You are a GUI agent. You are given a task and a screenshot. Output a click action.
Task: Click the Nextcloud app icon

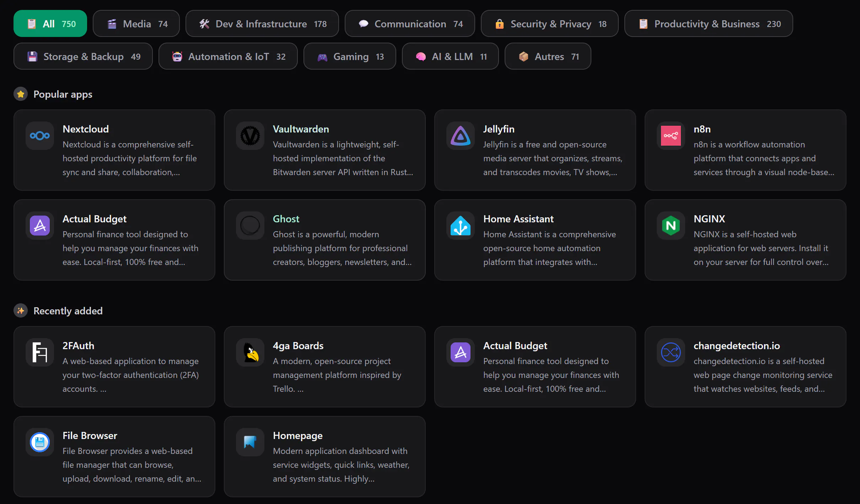40,136
